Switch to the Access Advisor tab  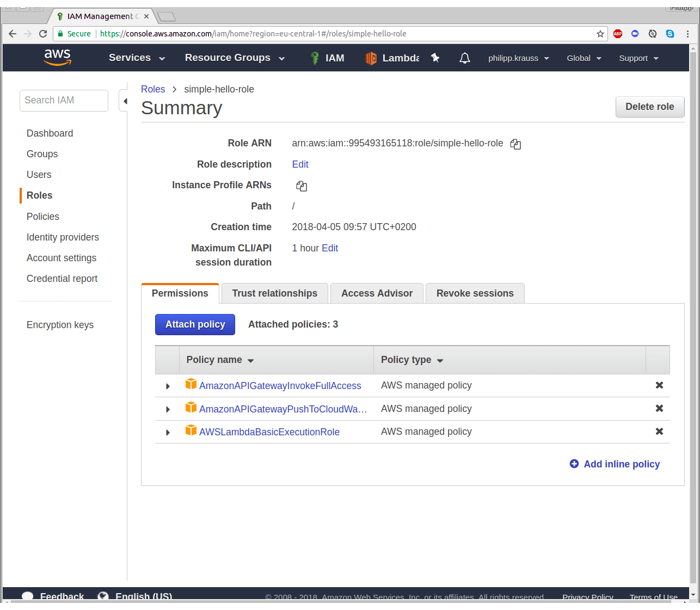tap(377, 293)
